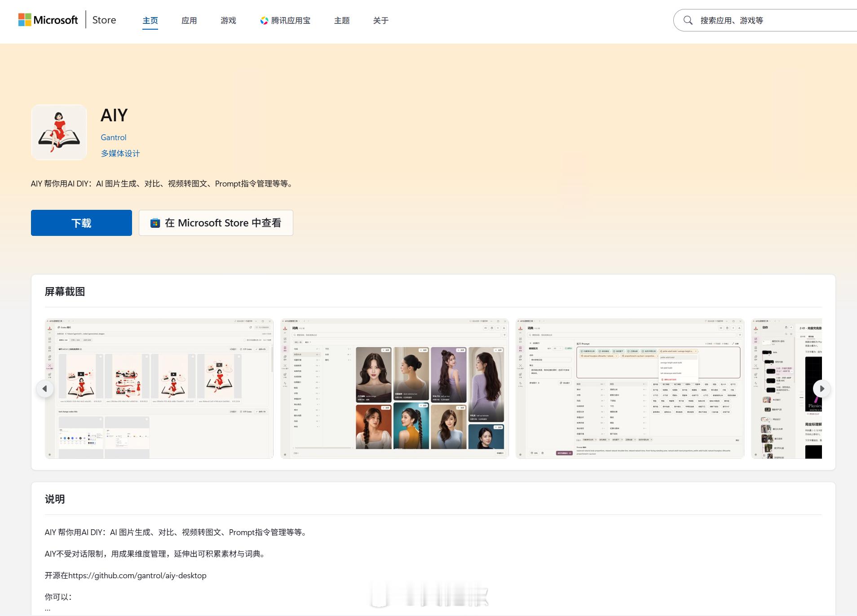Open the 多媒体设计 category link

pos(120,154)
